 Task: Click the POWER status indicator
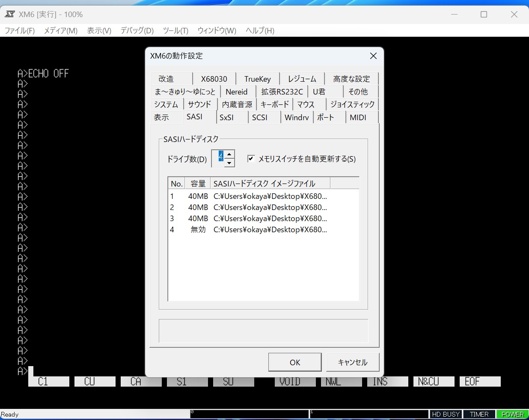point(513,414)
